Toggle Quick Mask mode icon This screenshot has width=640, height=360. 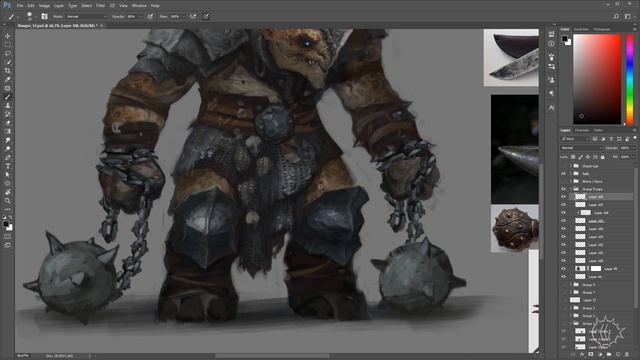[x=7, y=236]
